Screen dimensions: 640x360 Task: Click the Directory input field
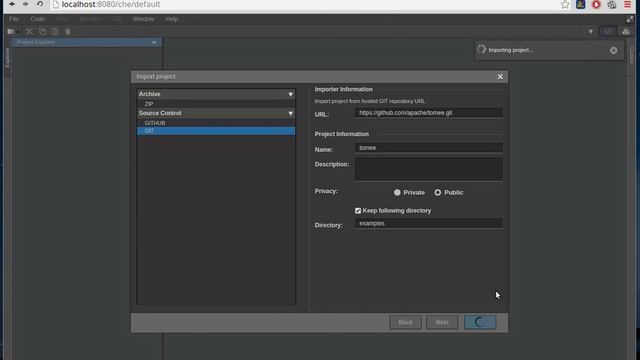pos(429,223)
